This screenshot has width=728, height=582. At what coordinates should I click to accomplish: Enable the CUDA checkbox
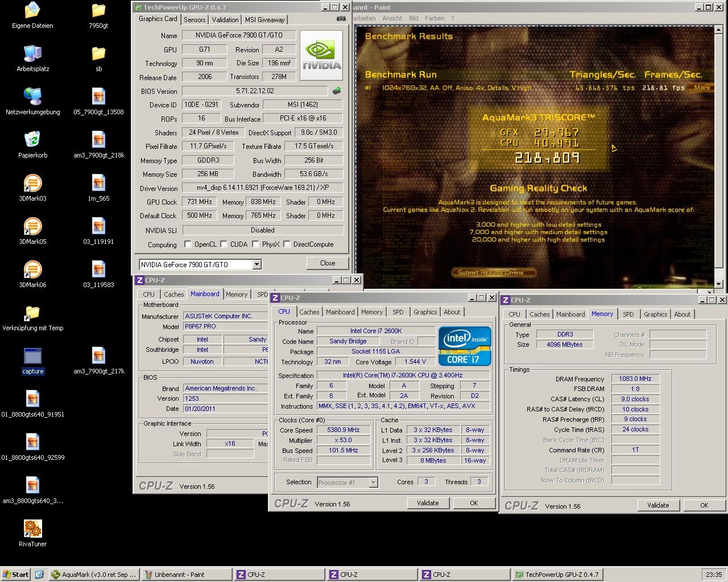coord(224,244)
